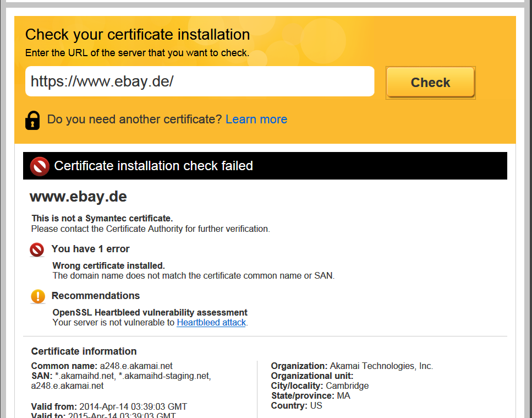This screenshot has width=532, height=418.
Task: Click the 'Check your certificate installation' title
Action: [x=138, y=35]
